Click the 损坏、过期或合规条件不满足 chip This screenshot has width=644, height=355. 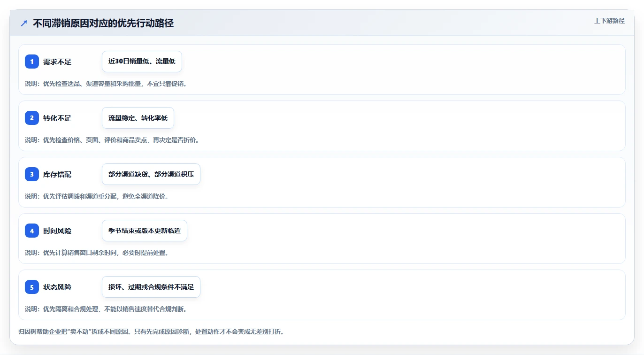pos(151,287)
